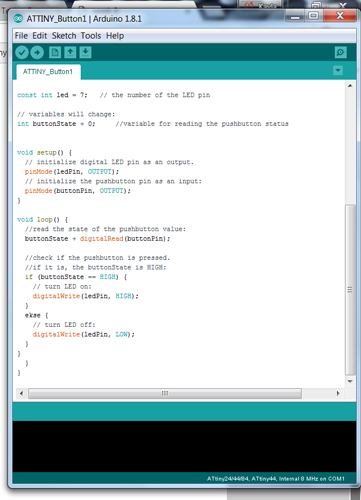Click the Verify checkmark button
The width and height of the screenshot is (361, 500).
(x=22, y=52)
